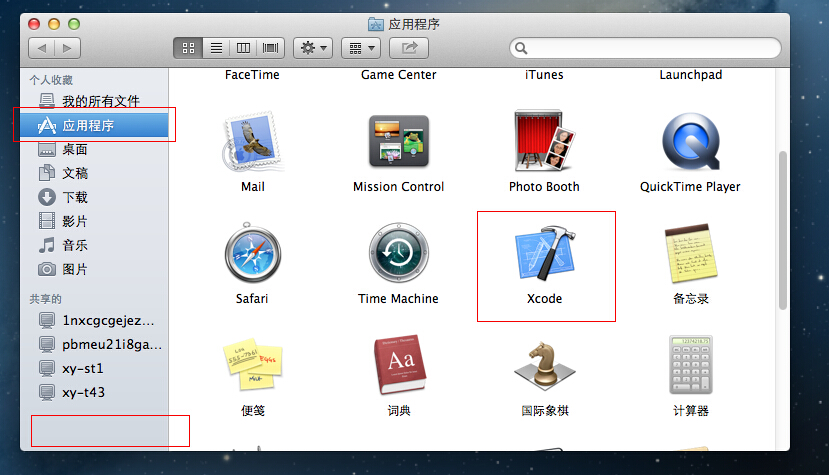Select the Time Machine icon
This screenshot has width=829, height=475.
[399, 253]
